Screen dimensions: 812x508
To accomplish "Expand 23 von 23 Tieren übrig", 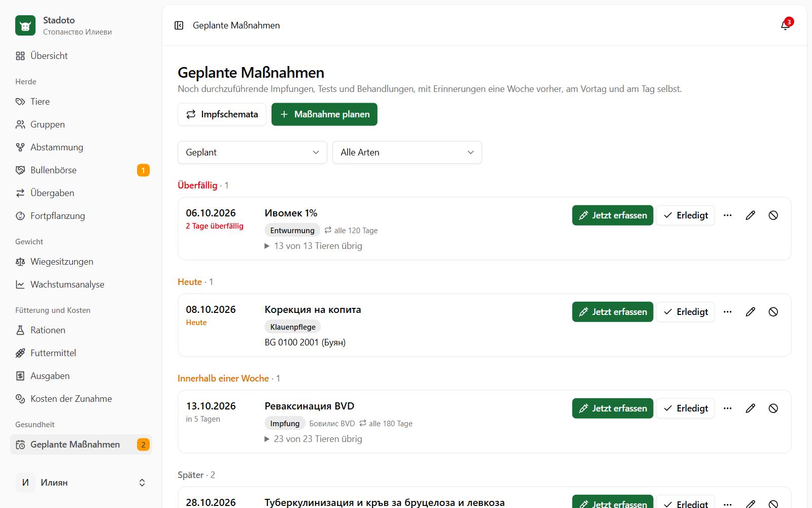I will click(x=314, y=439).
